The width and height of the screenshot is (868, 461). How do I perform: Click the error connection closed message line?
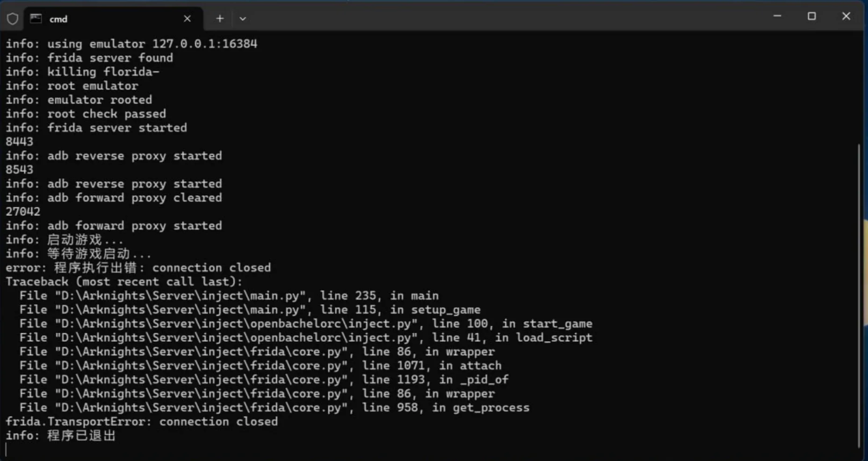coord(138,268)
